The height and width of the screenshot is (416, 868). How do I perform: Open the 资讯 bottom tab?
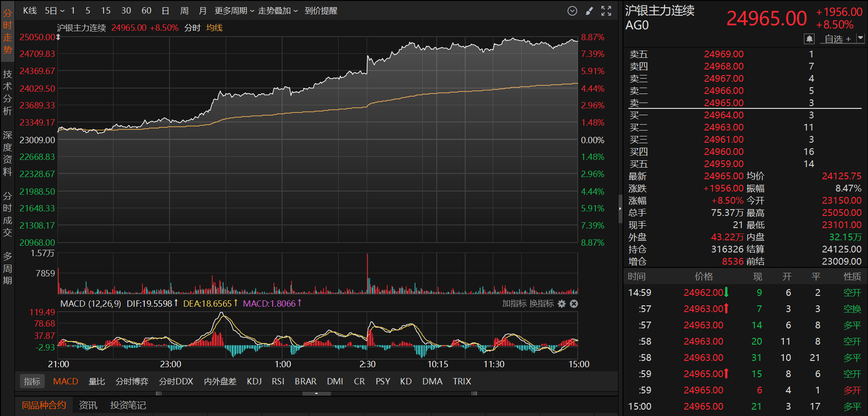[88, 405]
